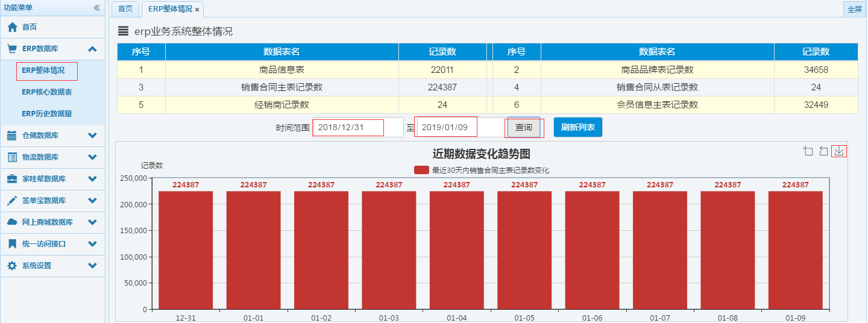Click the briefcase icon for 家哇帮数据库

tap(12, 179)
